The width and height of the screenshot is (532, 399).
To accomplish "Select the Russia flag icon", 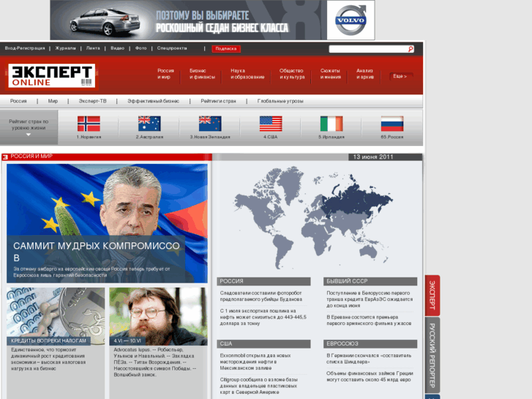I will pos(392,124).
